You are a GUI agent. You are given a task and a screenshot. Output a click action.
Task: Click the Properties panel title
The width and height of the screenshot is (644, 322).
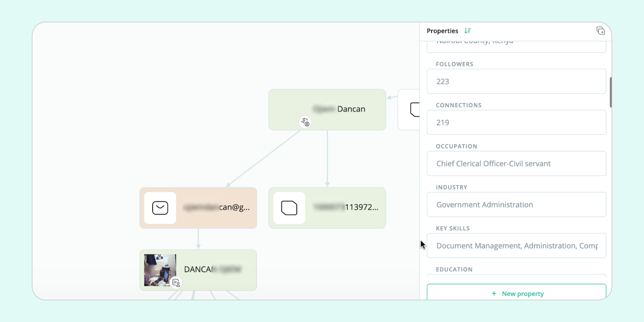click(442, 31)
